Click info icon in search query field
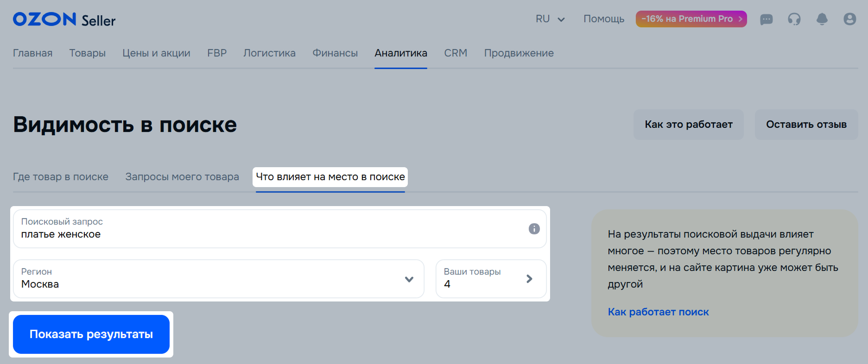Screen dimensions: 868x364 pos(534,229)
